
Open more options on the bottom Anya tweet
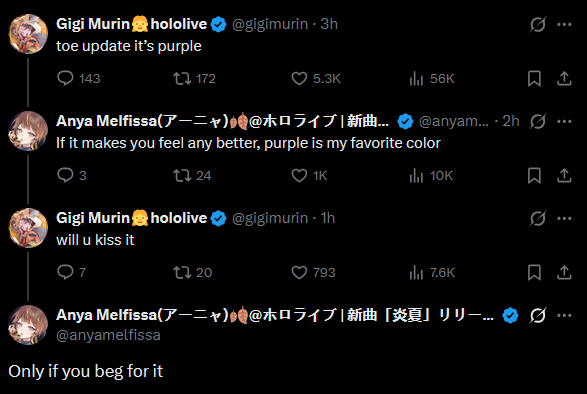click(564, 315)
